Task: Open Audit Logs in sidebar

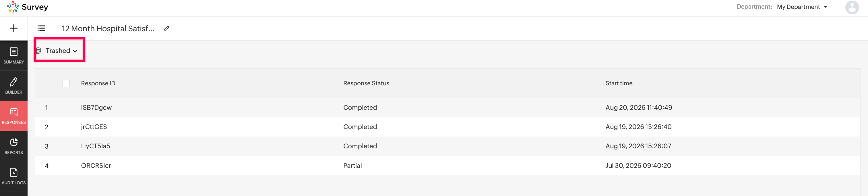Action: click(14, 176)
